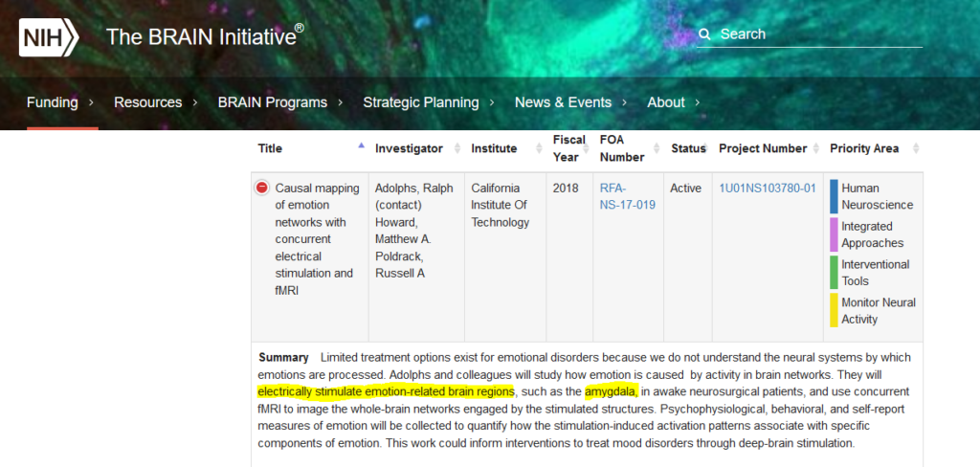980x467 pixels.
Task: Click the highlighted phrase "electrically stimulate emotion-related brain regions"
Action: 386,391
